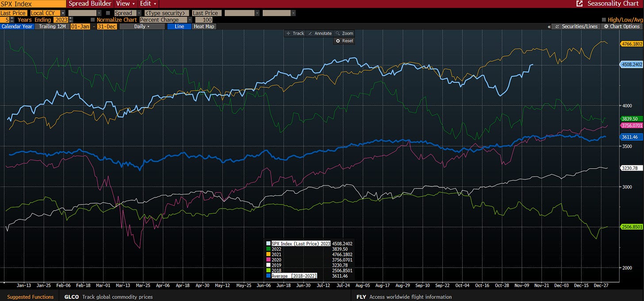Click the 3611.46 blue price label
This screenshot has height=301, width=644.
tap(632, 137)
